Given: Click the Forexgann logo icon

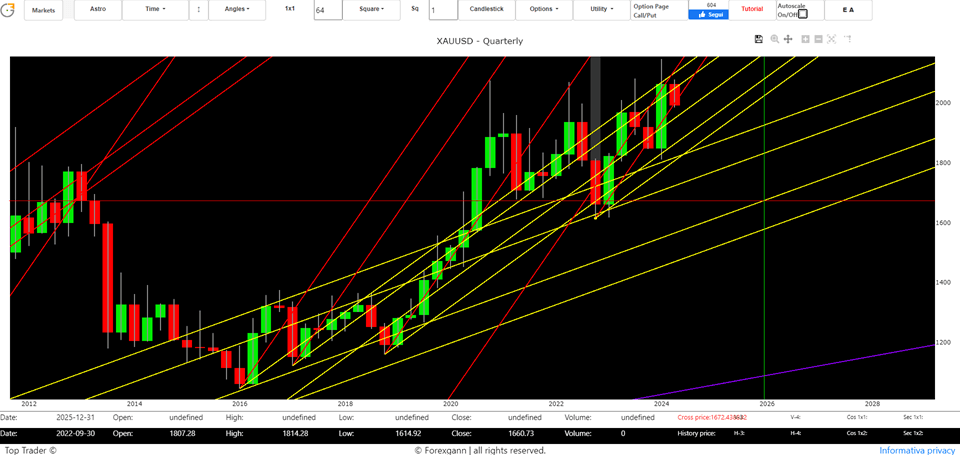Looking at the screenshot, I should click(x=8, y=10).
